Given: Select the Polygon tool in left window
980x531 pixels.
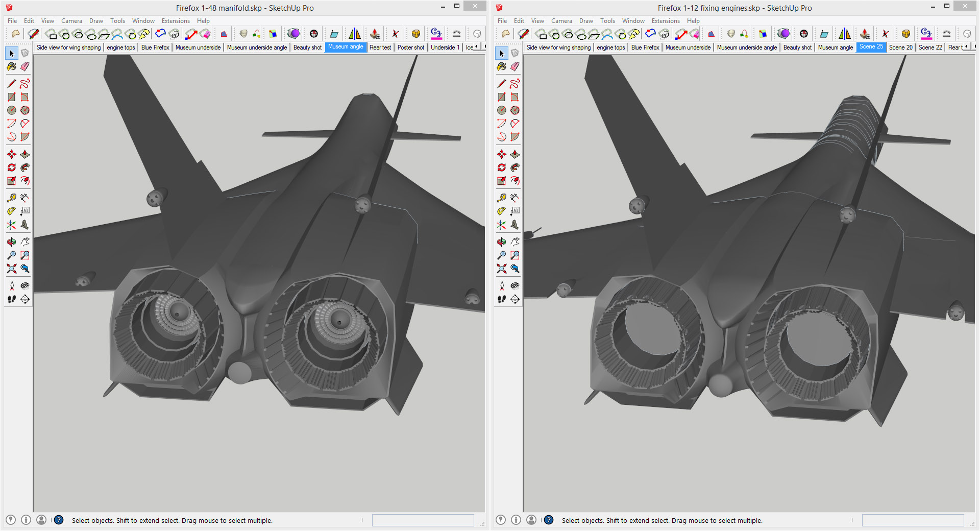Looking at the screenshot, I should pyautogui.click(x=25, y=110).
